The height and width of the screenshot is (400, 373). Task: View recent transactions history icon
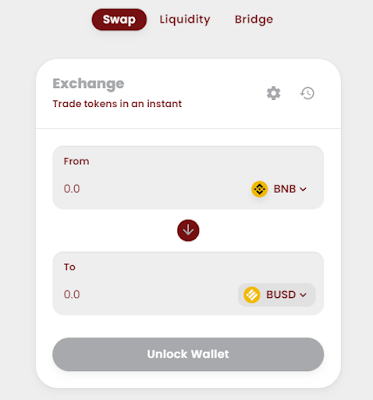point(307,93)
